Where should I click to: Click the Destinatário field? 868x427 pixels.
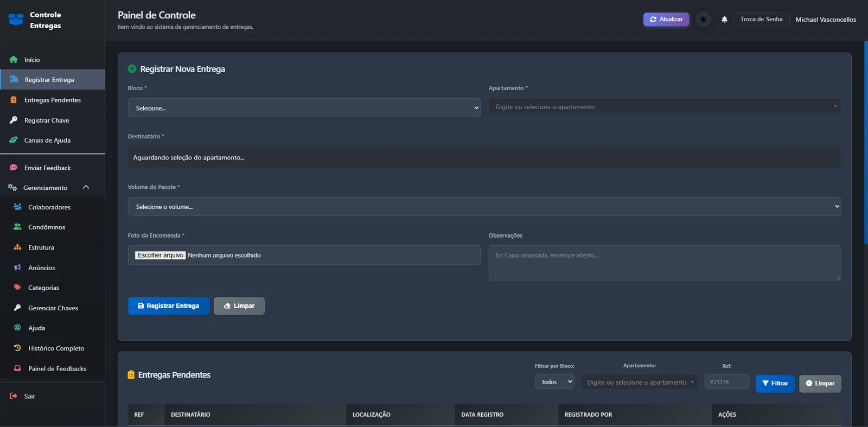point(484,157)
